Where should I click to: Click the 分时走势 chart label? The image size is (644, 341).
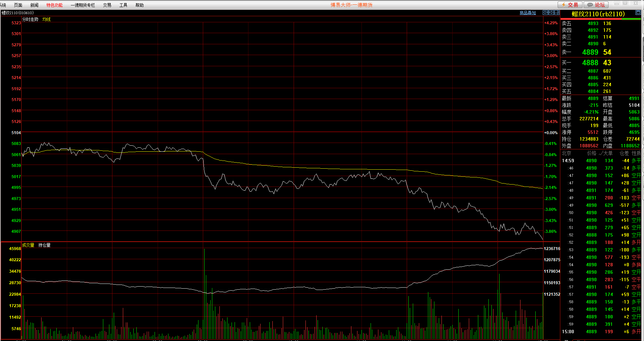pyautogui.click(x=30, y=20)
